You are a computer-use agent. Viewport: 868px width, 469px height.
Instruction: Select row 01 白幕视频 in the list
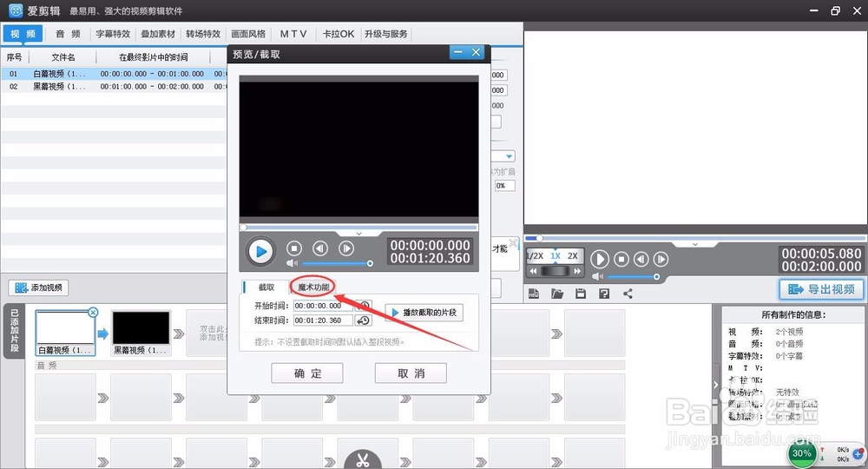pyautogui.click(x=114, y=74)
